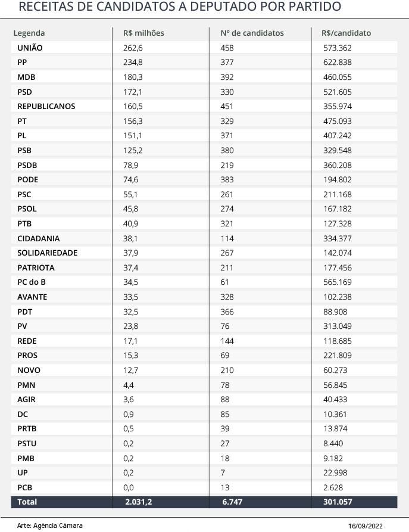Select the value 234,8 for PP
409x532 pixels.
133,63
